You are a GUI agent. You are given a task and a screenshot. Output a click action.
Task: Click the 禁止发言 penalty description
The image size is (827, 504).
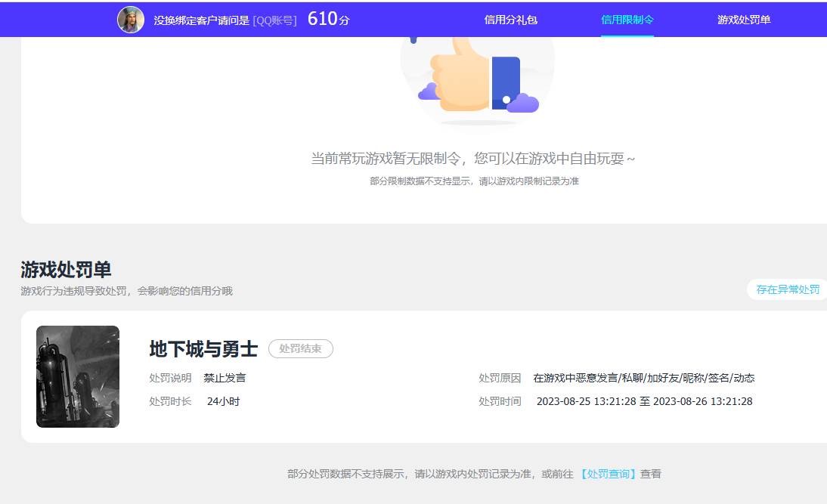pyautogui.click(x=225, y=378)
